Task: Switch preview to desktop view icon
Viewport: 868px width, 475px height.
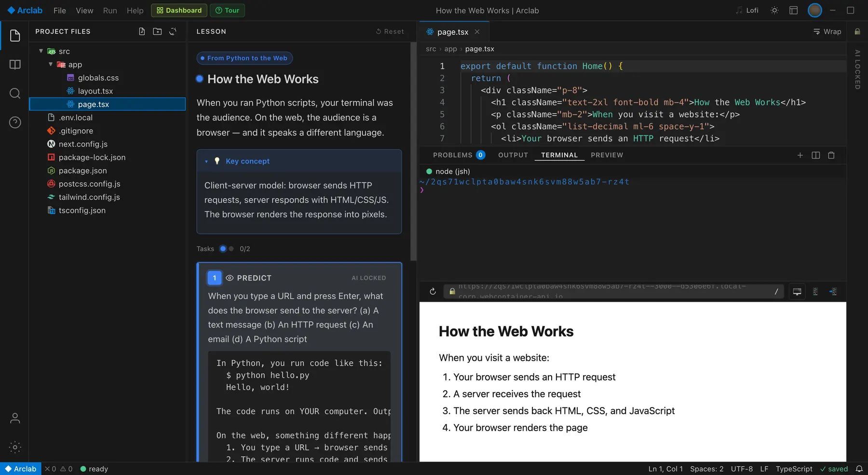Action: [797, 292]
